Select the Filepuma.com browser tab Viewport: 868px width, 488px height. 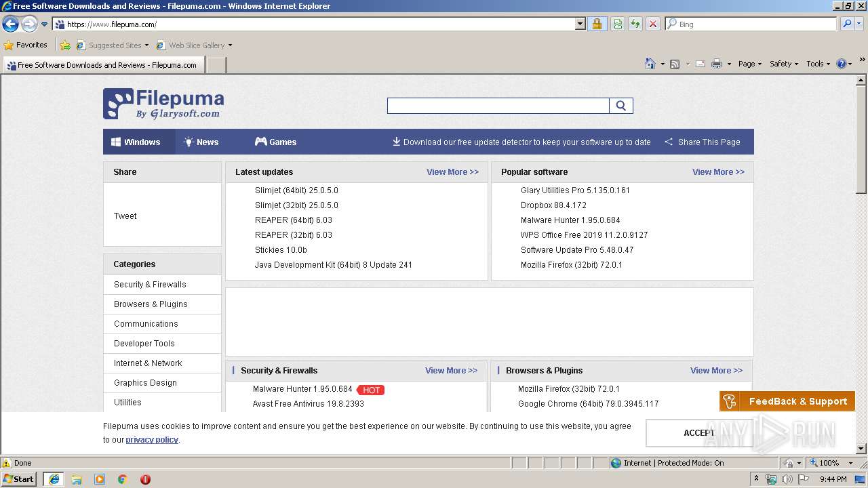[103, 65]
